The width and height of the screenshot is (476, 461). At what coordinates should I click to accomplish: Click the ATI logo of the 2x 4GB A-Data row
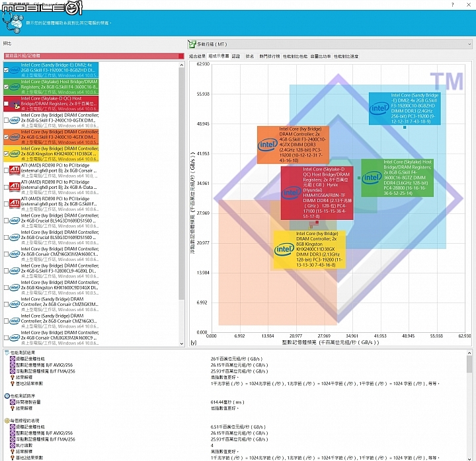coord(15,187)
